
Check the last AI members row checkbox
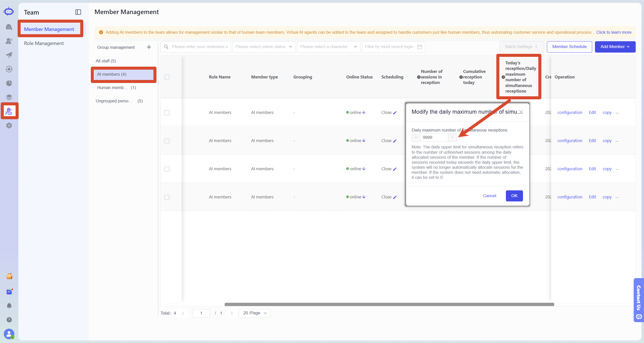167,197
